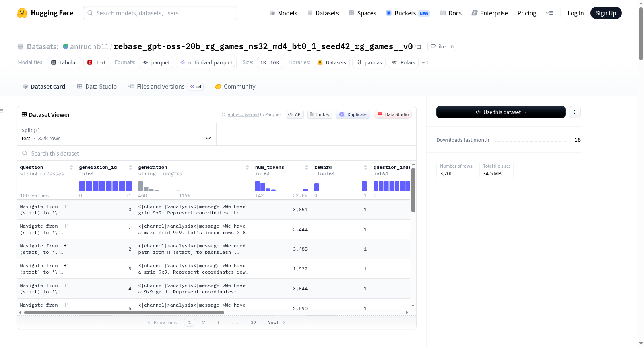Open Spaces in the top navigation
This screenshot has width=644, height=347.
click(362, 13)
